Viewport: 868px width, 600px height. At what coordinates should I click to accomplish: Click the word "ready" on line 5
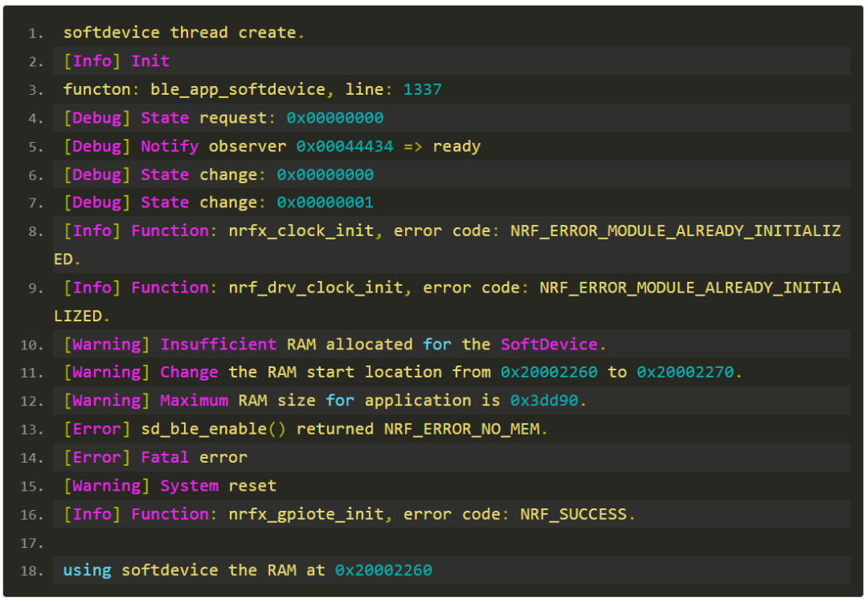pos(457,146)
